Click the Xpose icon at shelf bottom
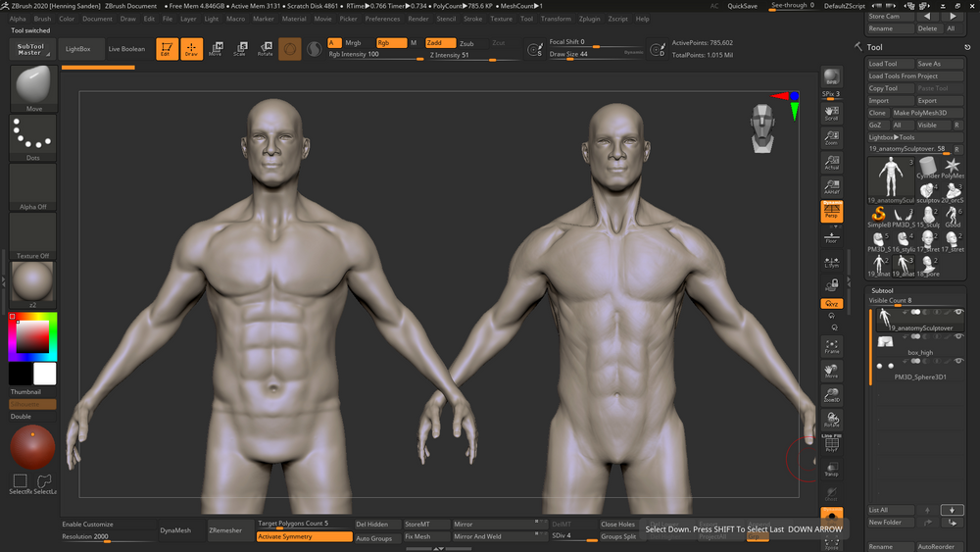980x552 pixels. point(831,543)
